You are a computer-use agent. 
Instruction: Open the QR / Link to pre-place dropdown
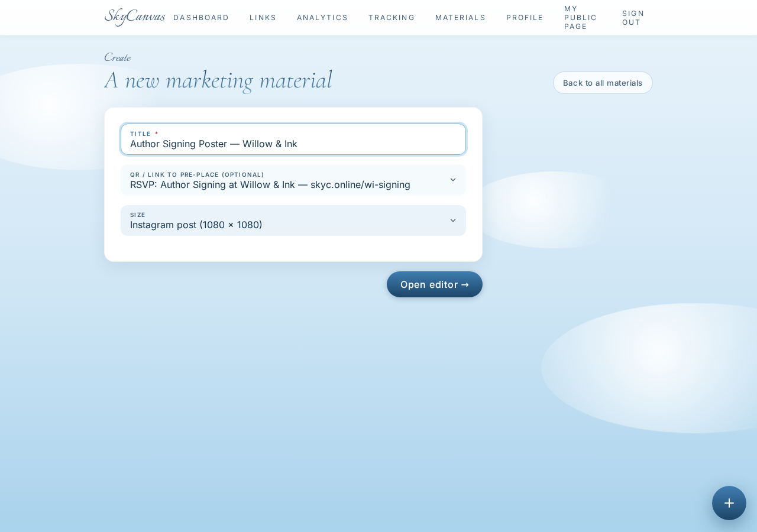point(293,180)
